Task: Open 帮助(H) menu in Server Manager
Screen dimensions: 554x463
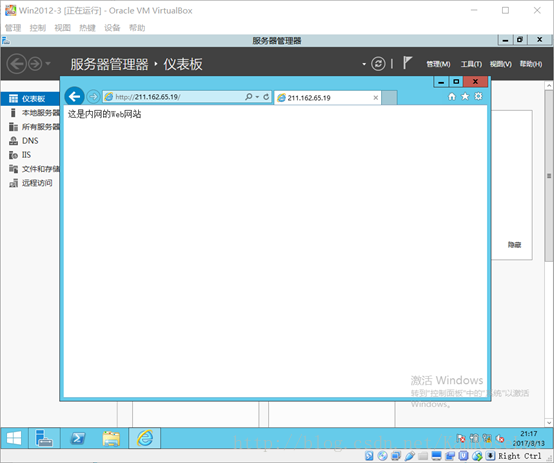Action: [531, 64]
